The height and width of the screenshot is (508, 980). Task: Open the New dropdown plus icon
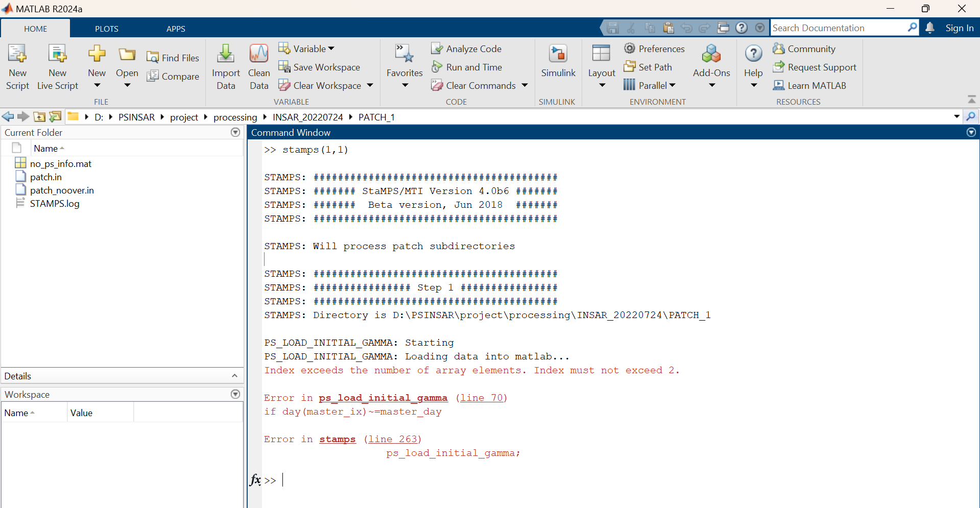(97, 54)
